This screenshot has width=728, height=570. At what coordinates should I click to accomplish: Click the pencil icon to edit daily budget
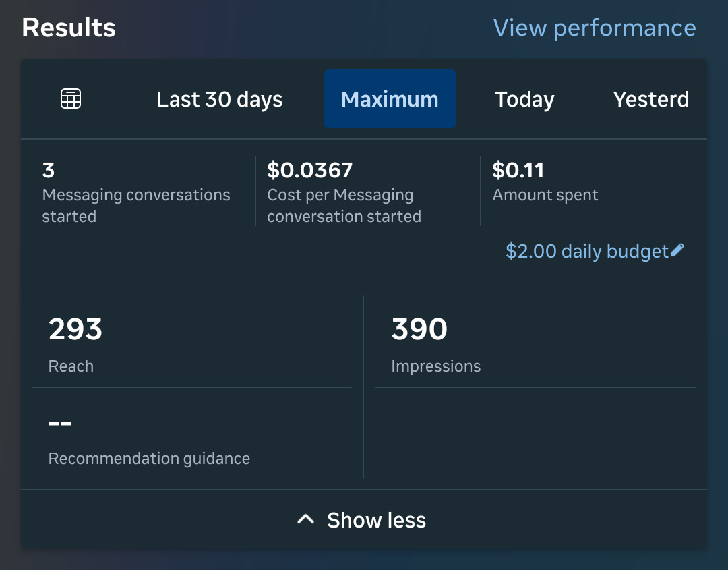[x=678, y=250]
